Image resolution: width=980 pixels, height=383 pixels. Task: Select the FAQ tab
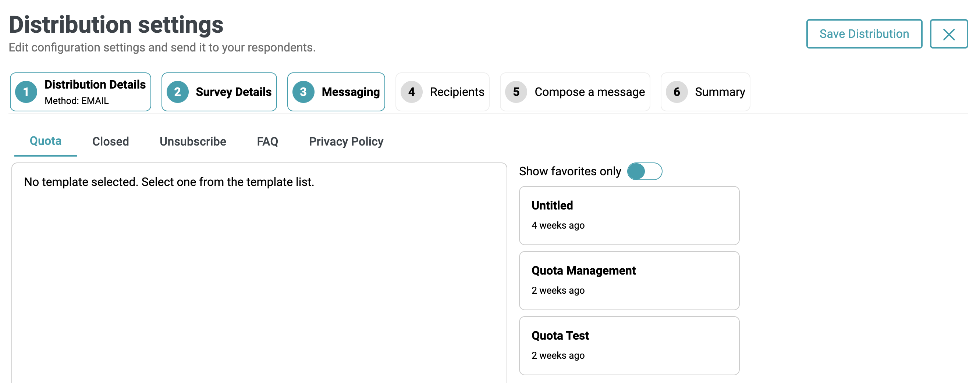point(267,142)
